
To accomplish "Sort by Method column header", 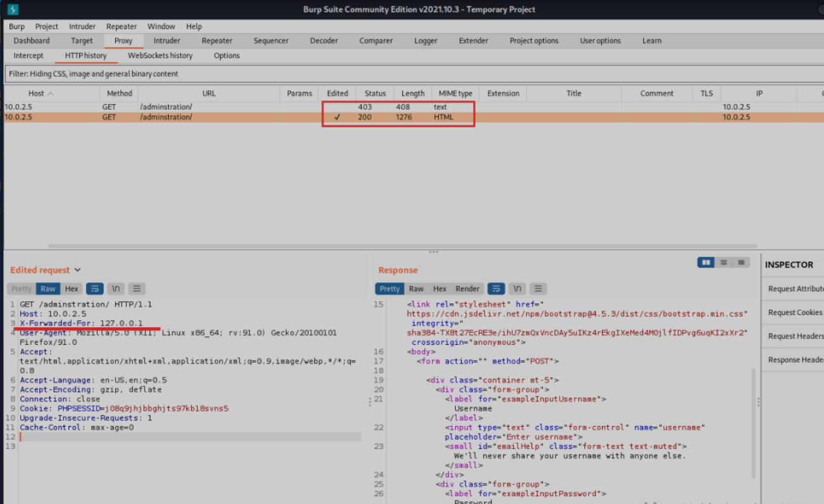I will (119, 93).
